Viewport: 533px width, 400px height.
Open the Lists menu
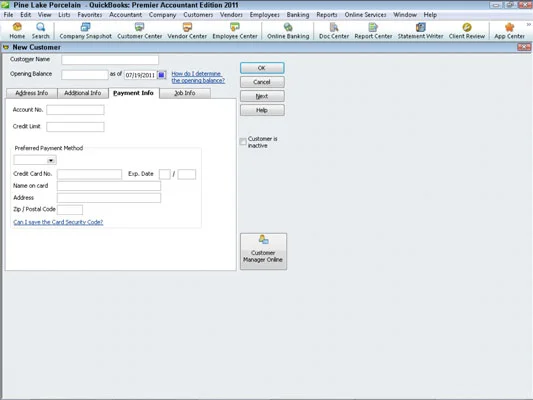64,15
